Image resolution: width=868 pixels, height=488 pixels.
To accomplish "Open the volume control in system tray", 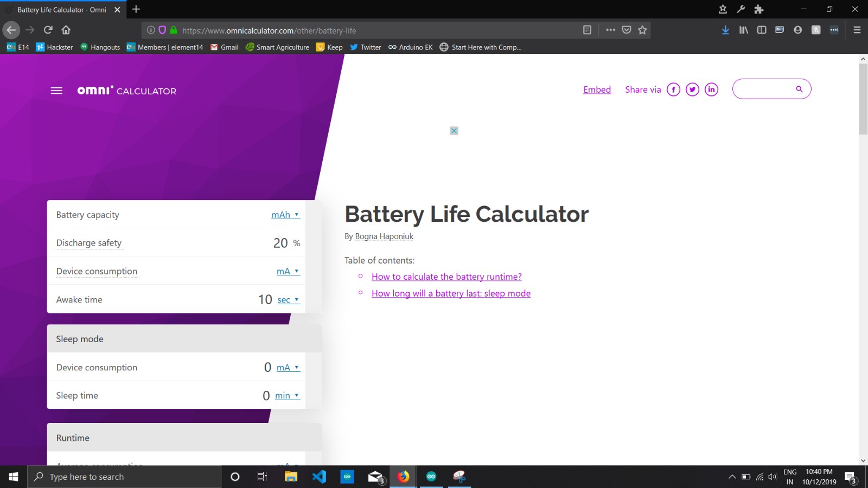I will (x=773, y=477).
